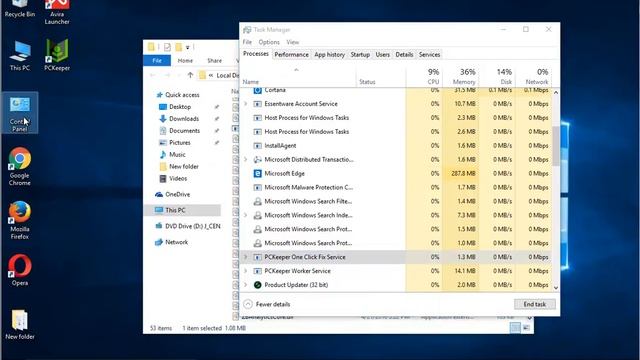Collapse view with Fewer details
This screenshot has height=360, width=640.
pos(267,304)
